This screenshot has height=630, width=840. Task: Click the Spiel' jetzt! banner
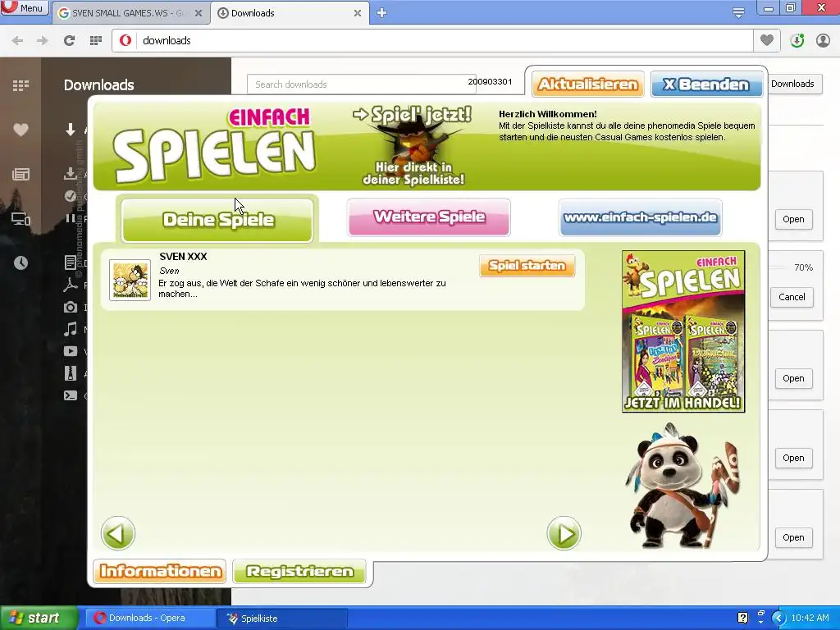pyautogui.click(x=413, y=144)
